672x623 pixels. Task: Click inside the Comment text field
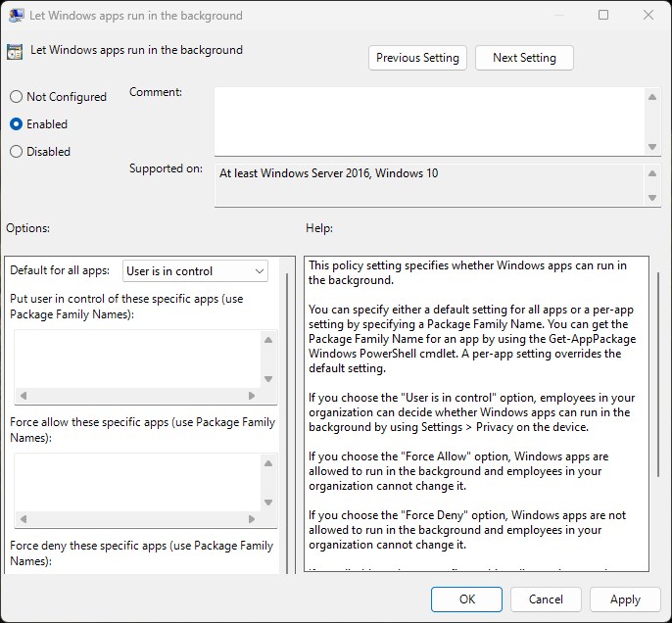click(x=429, y=120)
